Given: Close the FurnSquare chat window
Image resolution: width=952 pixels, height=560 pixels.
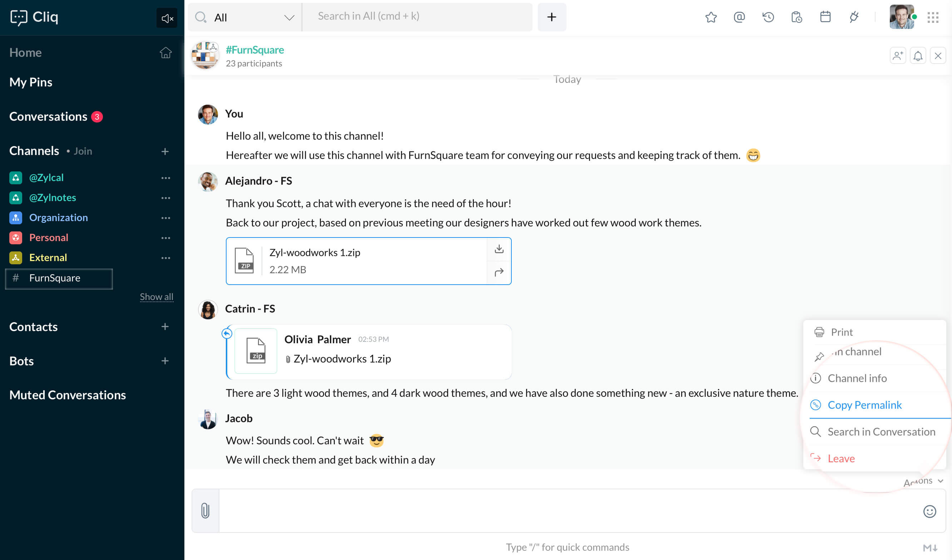Looking at the screenshot, I should click(938, 56).
